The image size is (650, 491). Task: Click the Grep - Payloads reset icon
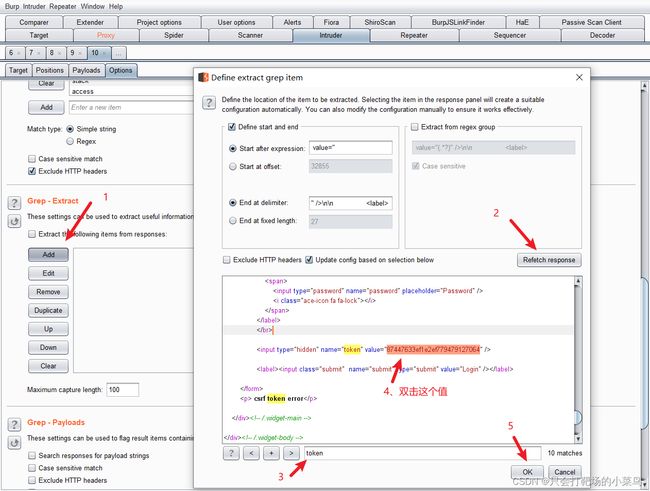click(x=15, y=442)
